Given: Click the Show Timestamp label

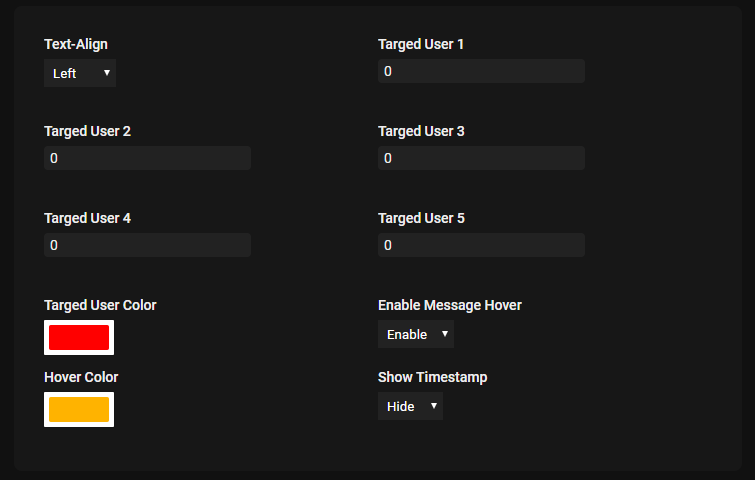Looking at the screenshot, I should tap(432, 377).
